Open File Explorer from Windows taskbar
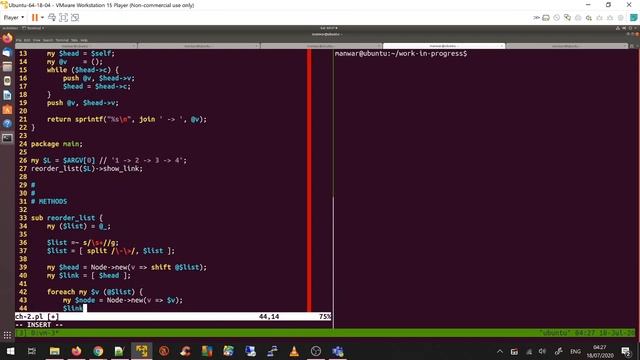 54,351
